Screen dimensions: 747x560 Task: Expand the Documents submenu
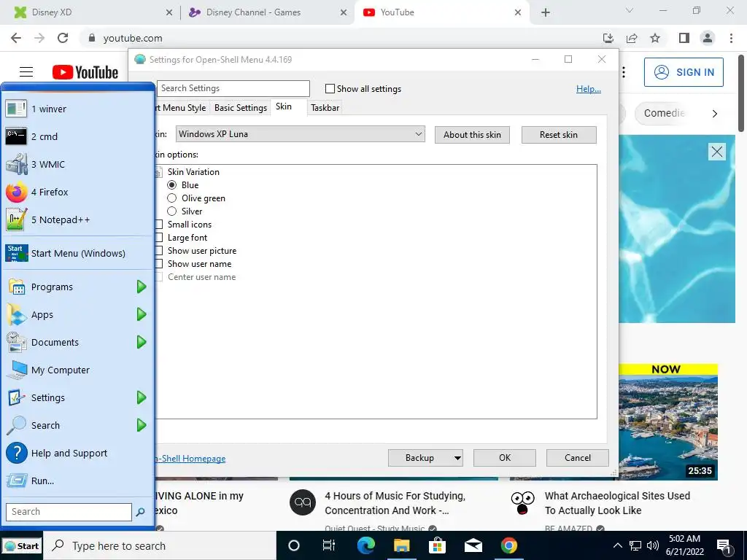pyautogui.click(x=142, y=342)
